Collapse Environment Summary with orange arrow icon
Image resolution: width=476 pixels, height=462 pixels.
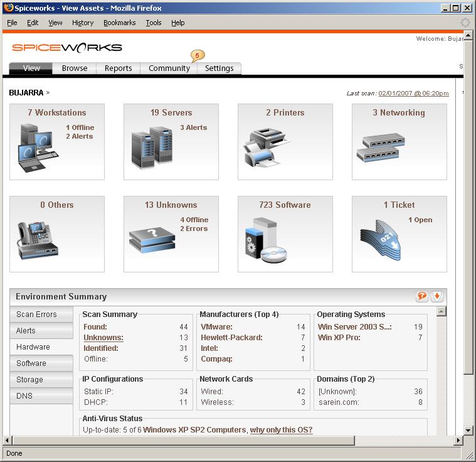coord(437,296)
